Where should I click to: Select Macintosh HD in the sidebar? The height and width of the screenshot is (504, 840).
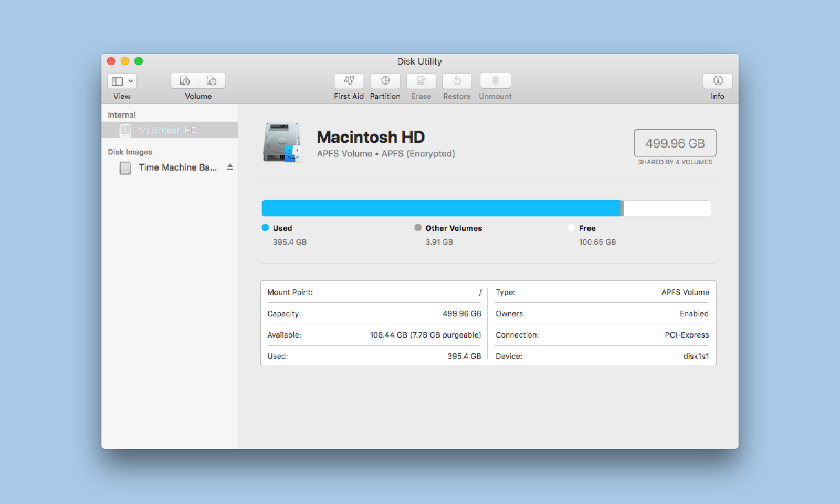(167, 130)
